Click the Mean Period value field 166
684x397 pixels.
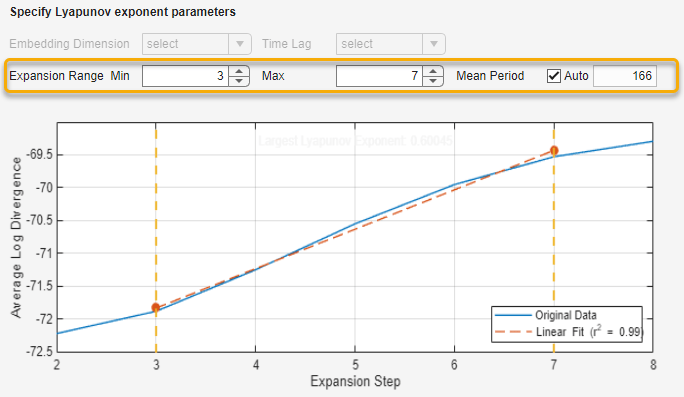(625, 76)
